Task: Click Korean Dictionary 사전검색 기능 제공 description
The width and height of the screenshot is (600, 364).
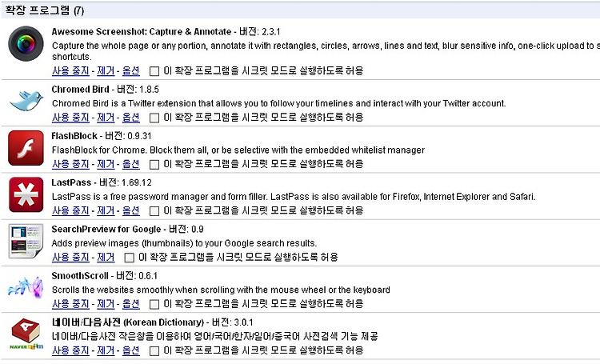Action: (215, 337)
